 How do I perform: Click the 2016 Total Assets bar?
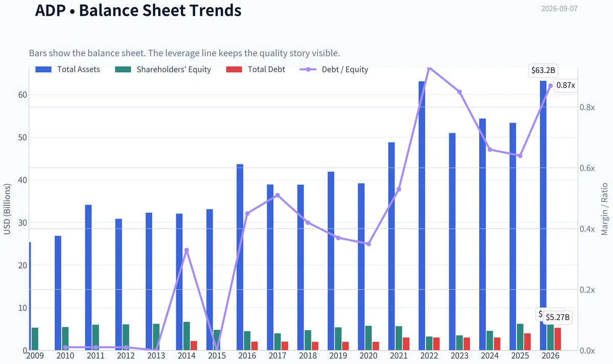click(x=240, y=257)
